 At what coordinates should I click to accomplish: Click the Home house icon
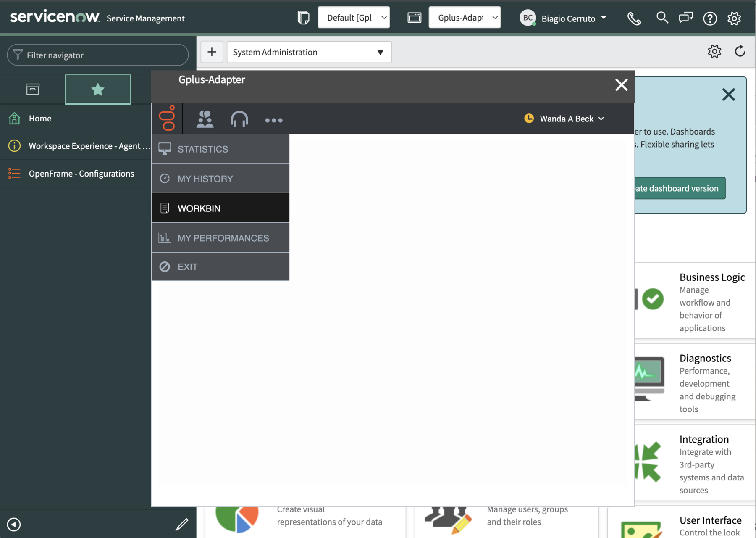14,118
